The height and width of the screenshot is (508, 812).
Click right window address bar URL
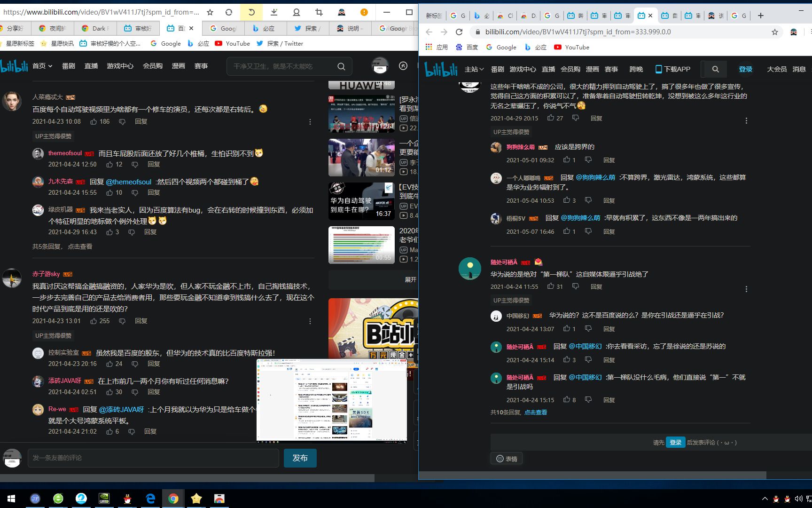[578, 32]
